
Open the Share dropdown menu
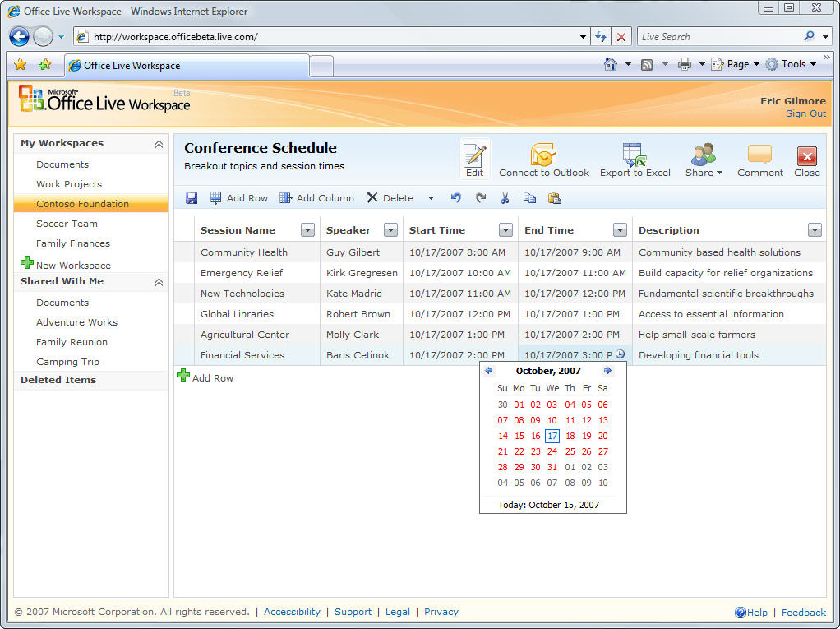click(704, 160)
